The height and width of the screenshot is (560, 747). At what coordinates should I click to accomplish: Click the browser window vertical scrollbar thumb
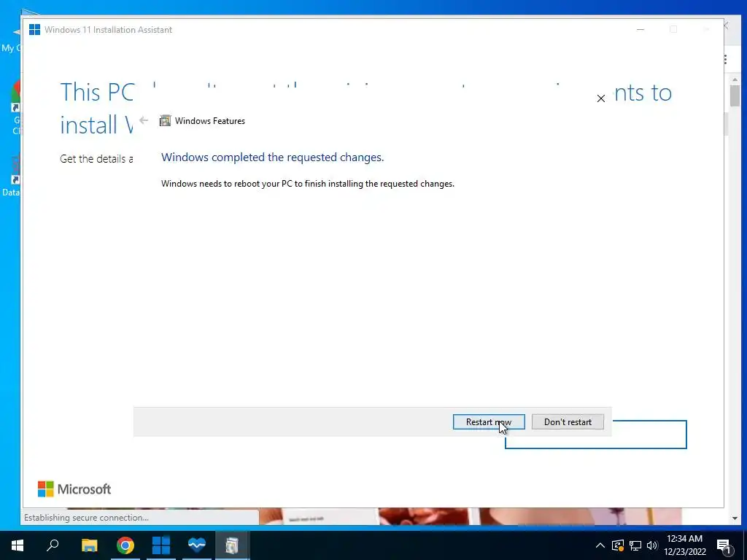(x=735, y=96)
